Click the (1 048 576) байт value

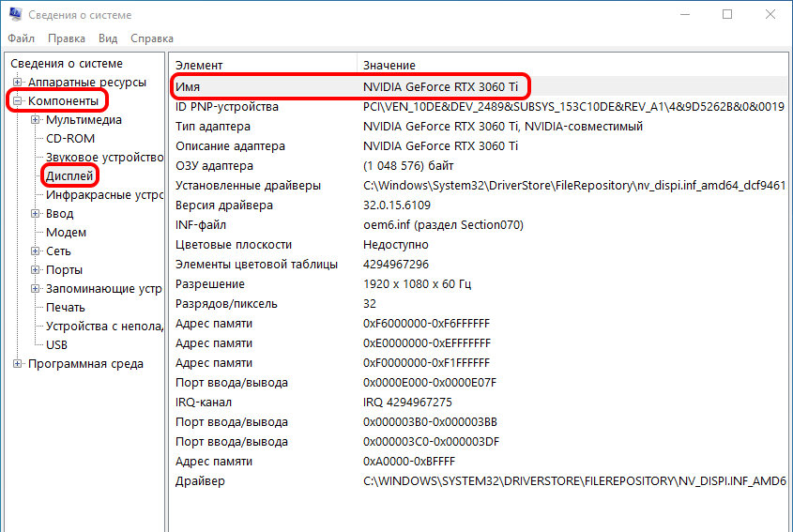(408, 166)
